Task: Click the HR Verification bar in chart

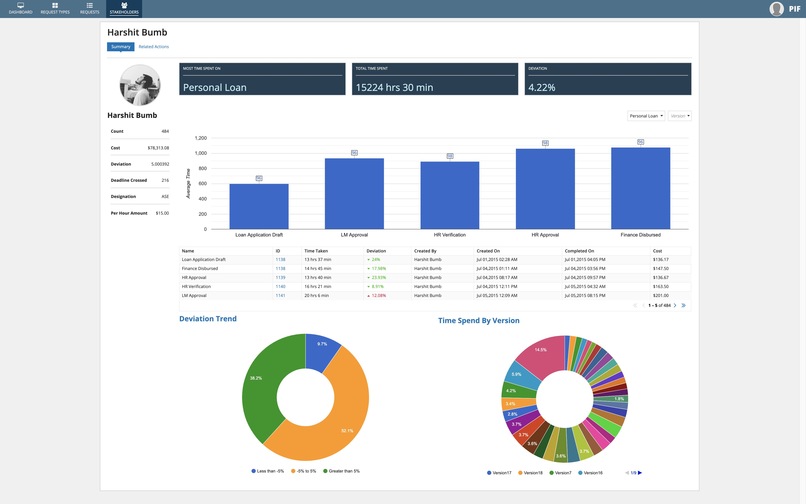Action: pyautogui.click(x=450, y=195)
